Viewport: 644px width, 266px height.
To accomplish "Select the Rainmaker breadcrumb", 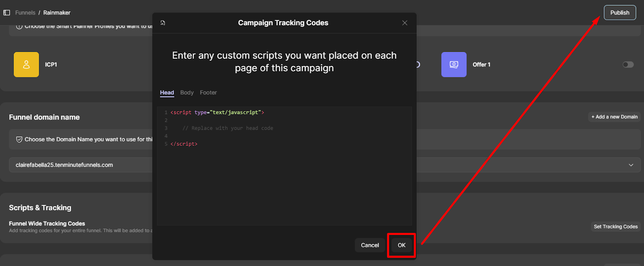I will pos(57,12).
